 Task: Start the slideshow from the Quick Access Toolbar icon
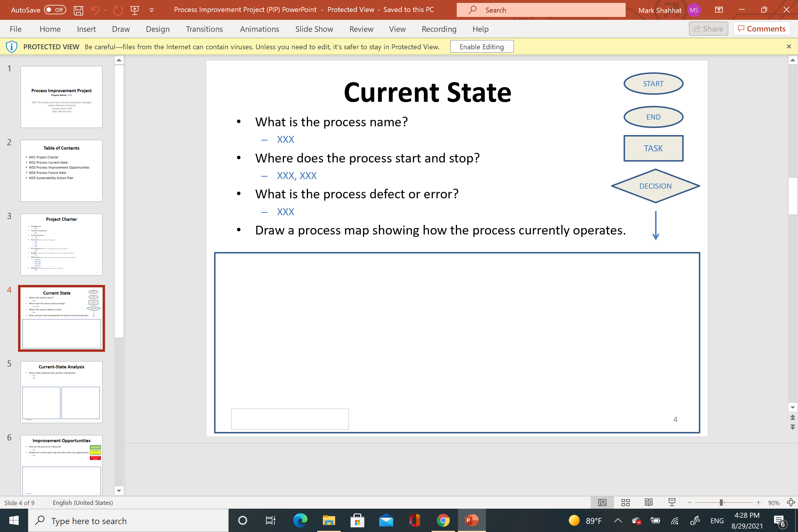135,10
